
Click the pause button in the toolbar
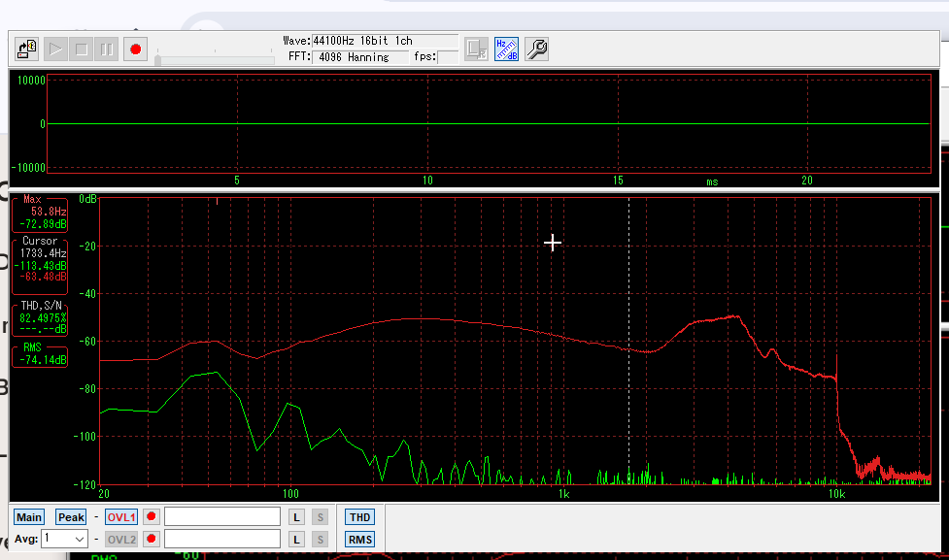click(107, 49)
